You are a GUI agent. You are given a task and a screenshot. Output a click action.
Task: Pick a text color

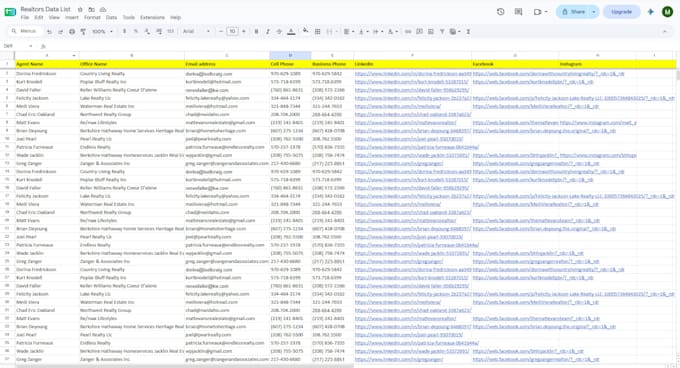[291, 32]
